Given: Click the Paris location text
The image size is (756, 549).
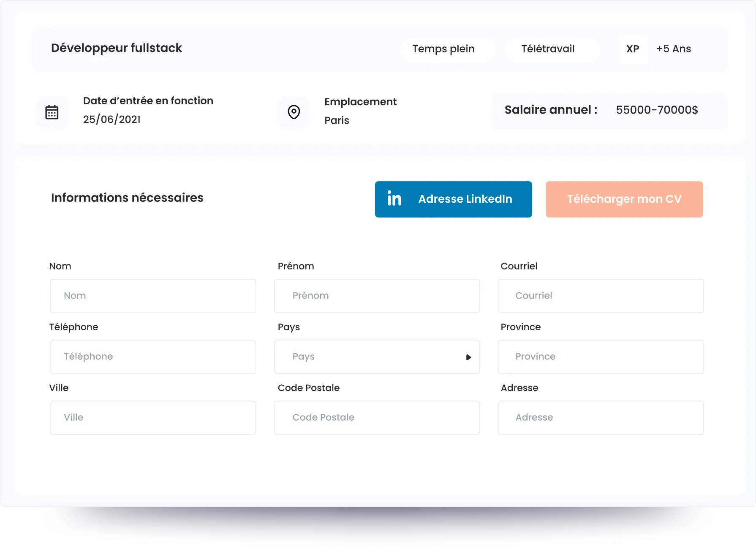Looking at the screenshot, I should [x=337, y=120].
